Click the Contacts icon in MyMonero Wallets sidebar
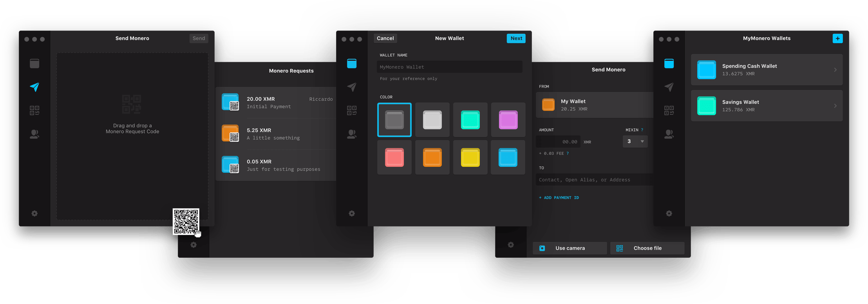 coord(669,134)
